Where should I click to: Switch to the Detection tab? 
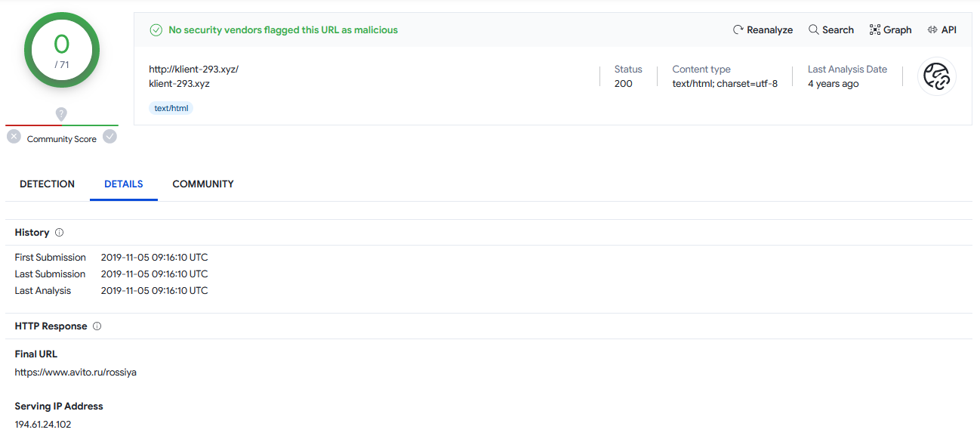47,184
